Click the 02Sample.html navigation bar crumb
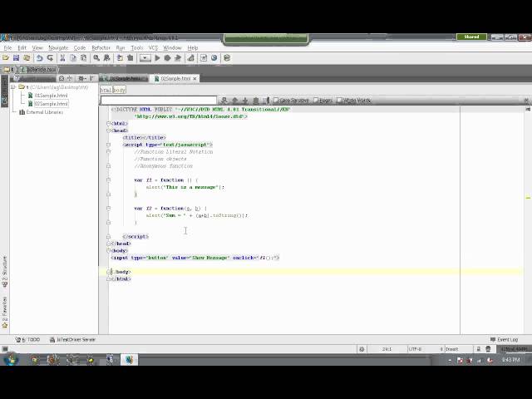The height and width of the screenshot is (399, 532). tap(38, 70)
